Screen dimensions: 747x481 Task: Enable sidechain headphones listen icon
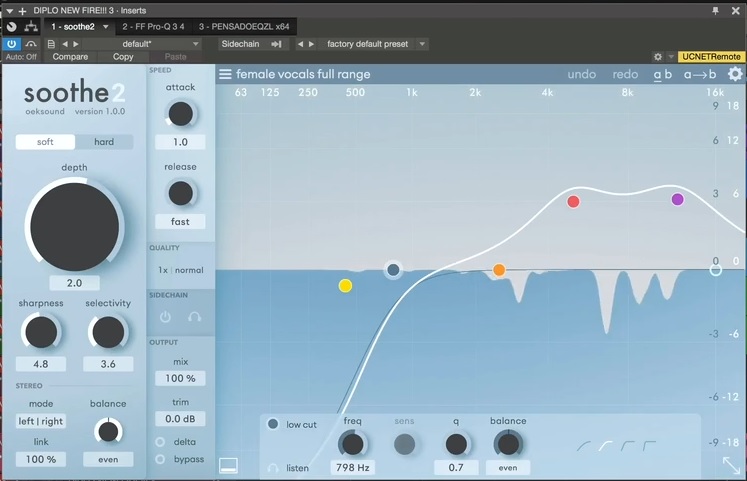coord(194,317)
